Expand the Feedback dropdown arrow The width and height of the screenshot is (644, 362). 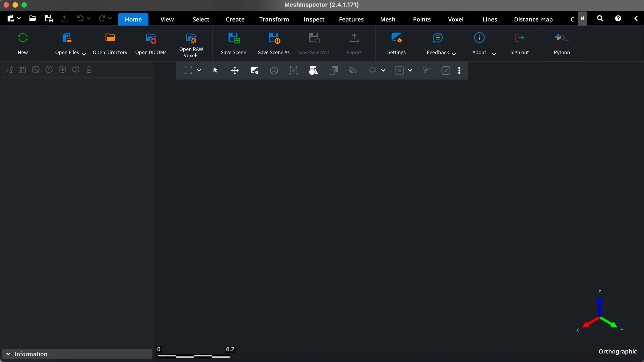click(x=454, y=54)
